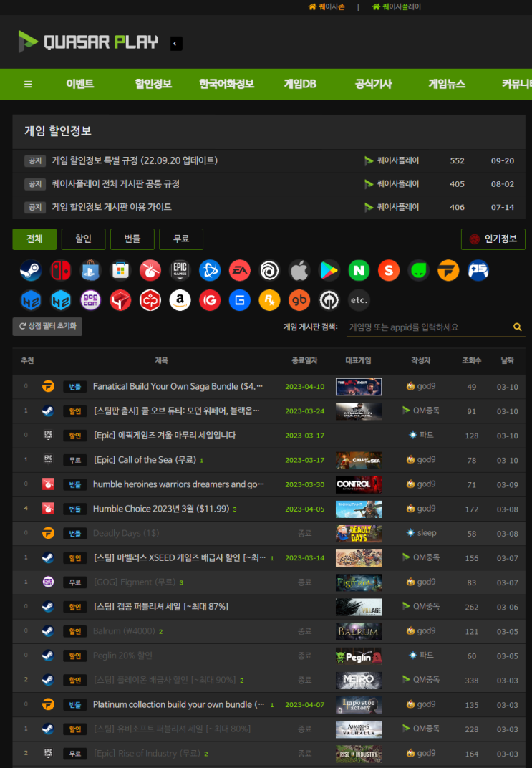Go to 퀘이사존 top link

click(x=327, y=7)
